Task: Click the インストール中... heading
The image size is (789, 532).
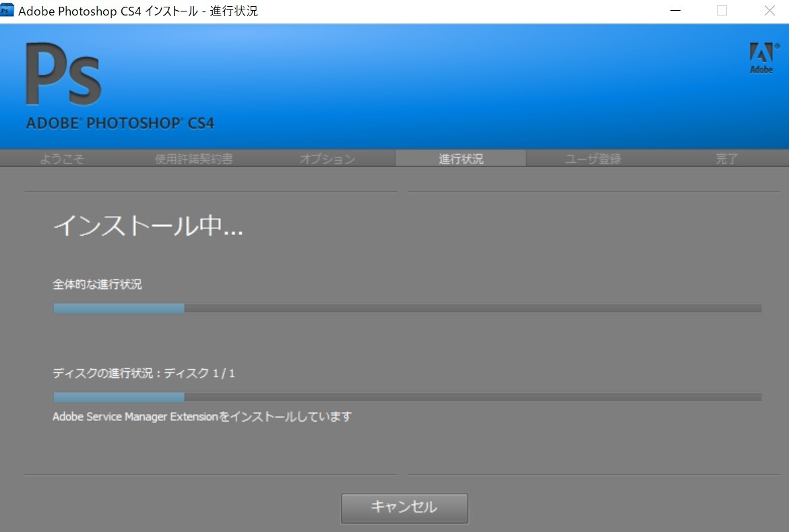Action: [148, 226]
